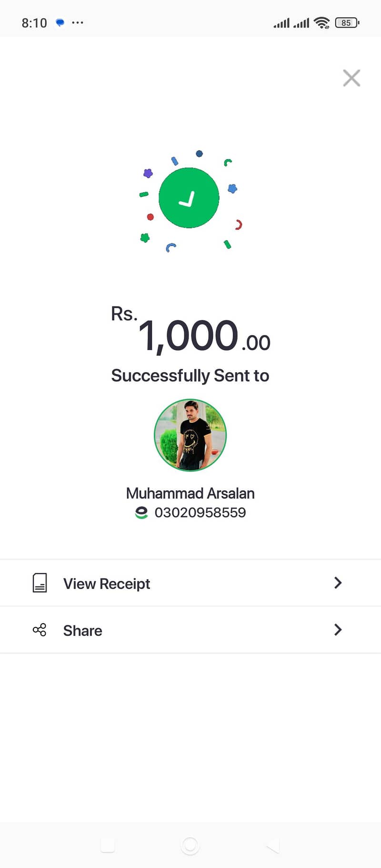The image size is (381, 868).
Task: Tap the Easypaisa logo beside the number
Action: point(141,513)
